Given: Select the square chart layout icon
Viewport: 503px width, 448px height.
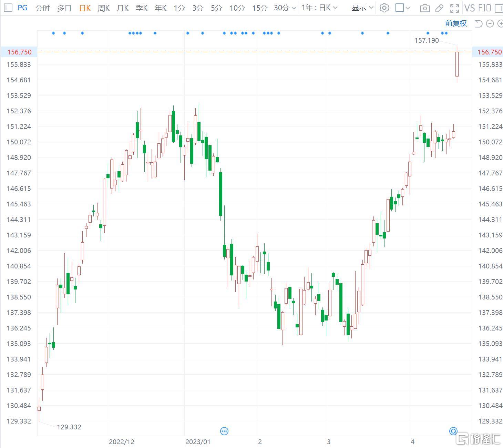Looking at the screenshot, I should [x=400, y=8].
